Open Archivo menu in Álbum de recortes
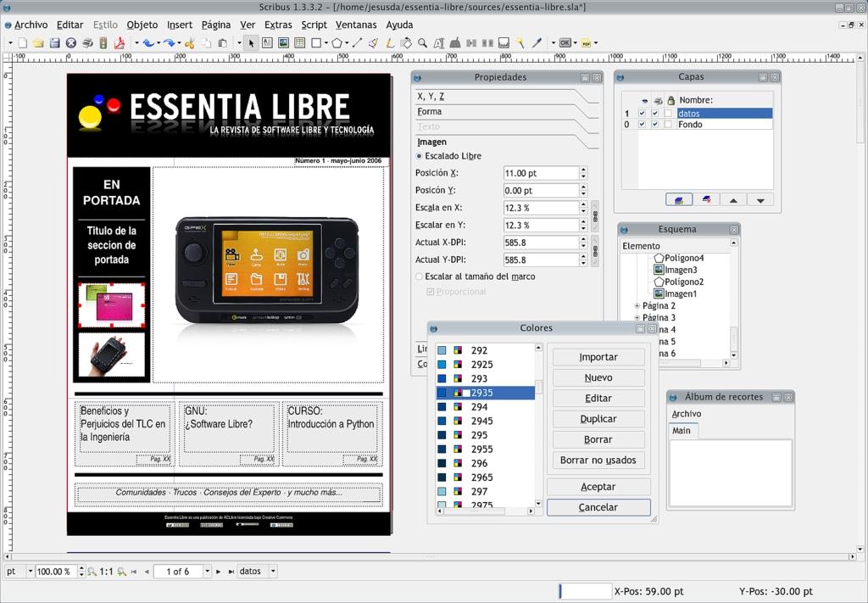This screenshot has height=603, width=868. click(687, 414)
